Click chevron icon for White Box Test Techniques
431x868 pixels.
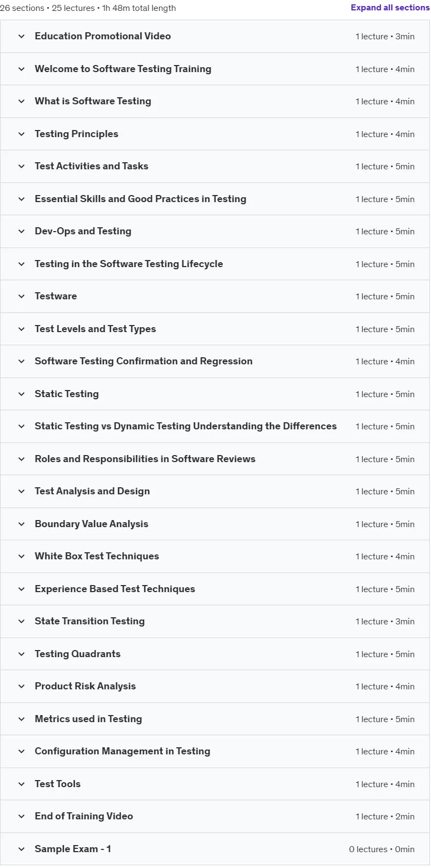[21, 557]
